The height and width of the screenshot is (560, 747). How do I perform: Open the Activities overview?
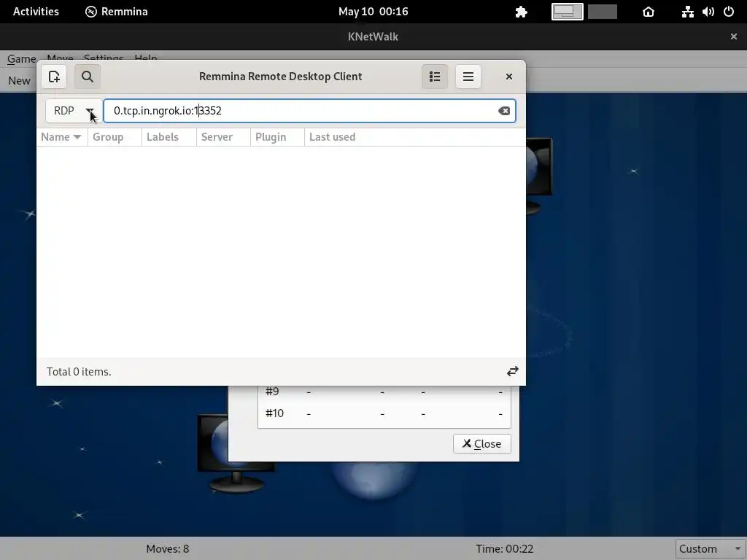36,12
